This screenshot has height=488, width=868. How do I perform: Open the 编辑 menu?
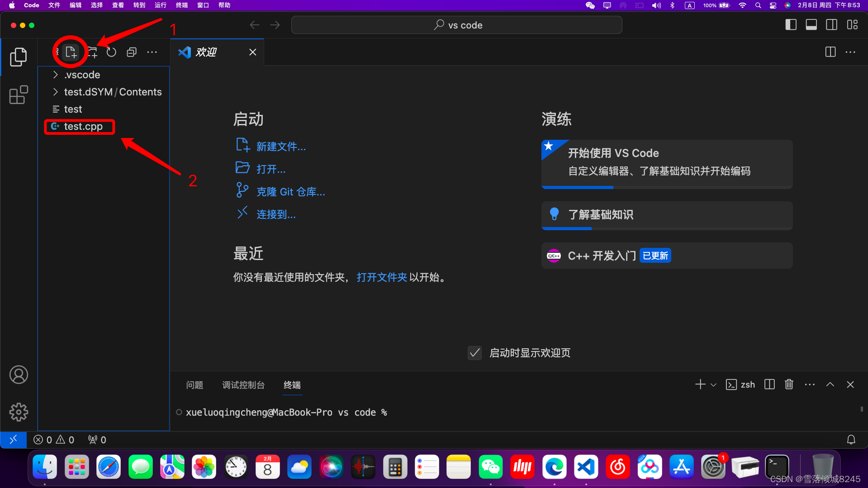coord(76,5)
